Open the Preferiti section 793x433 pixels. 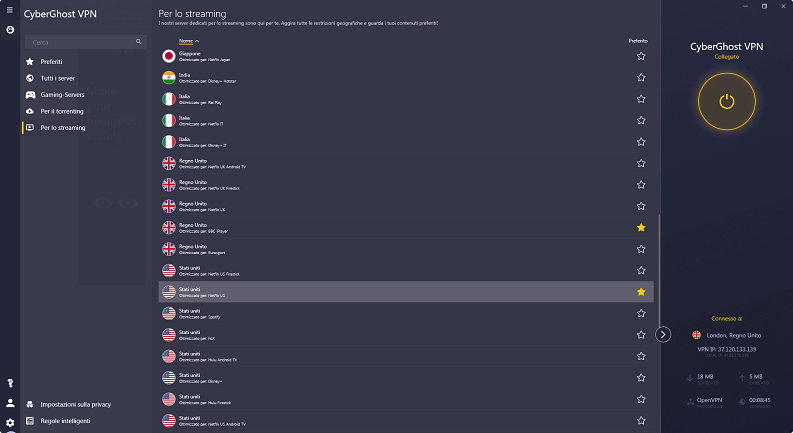[51, 62]
